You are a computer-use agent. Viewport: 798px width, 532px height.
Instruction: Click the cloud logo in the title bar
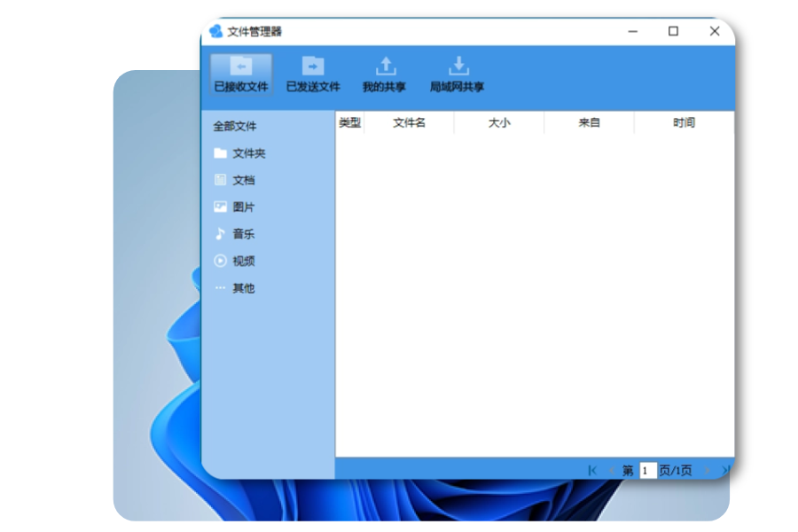215,31
